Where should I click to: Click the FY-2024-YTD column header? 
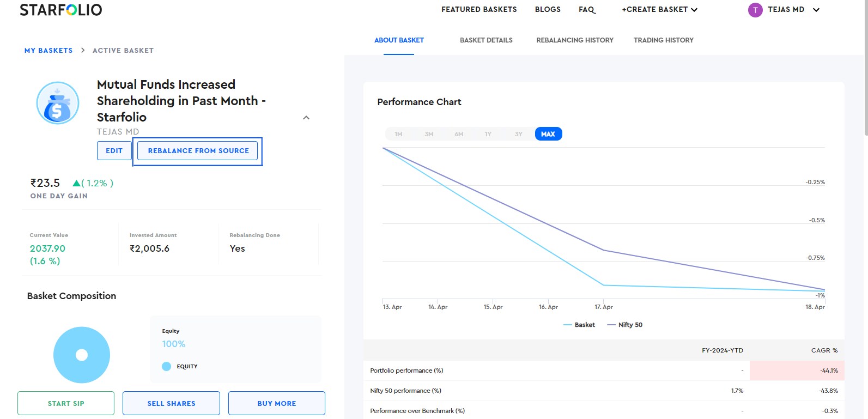click(x=723, y=350)
